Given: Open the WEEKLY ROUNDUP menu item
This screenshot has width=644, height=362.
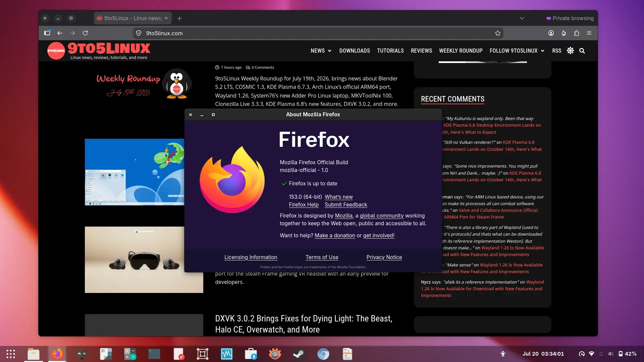Looking at the screenshot, I should click(x=461, y=51).
